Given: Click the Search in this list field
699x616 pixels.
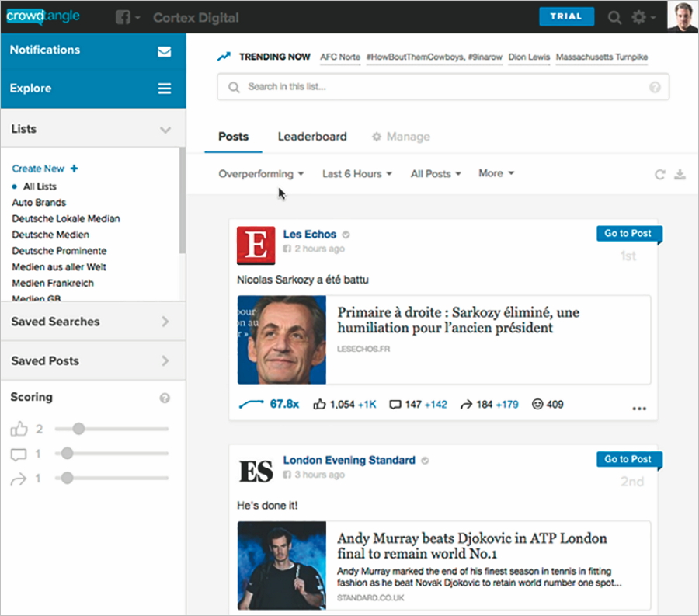Looking at the screenshot, I should (443, 87).
